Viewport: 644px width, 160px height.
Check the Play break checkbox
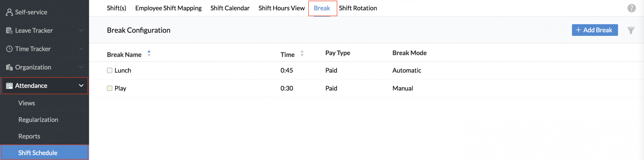tap(109, 88)
